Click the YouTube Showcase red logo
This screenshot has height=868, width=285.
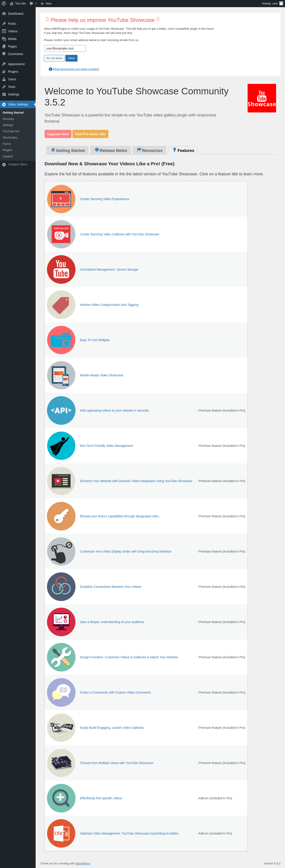pyautogui.click(x=261, y=98)
